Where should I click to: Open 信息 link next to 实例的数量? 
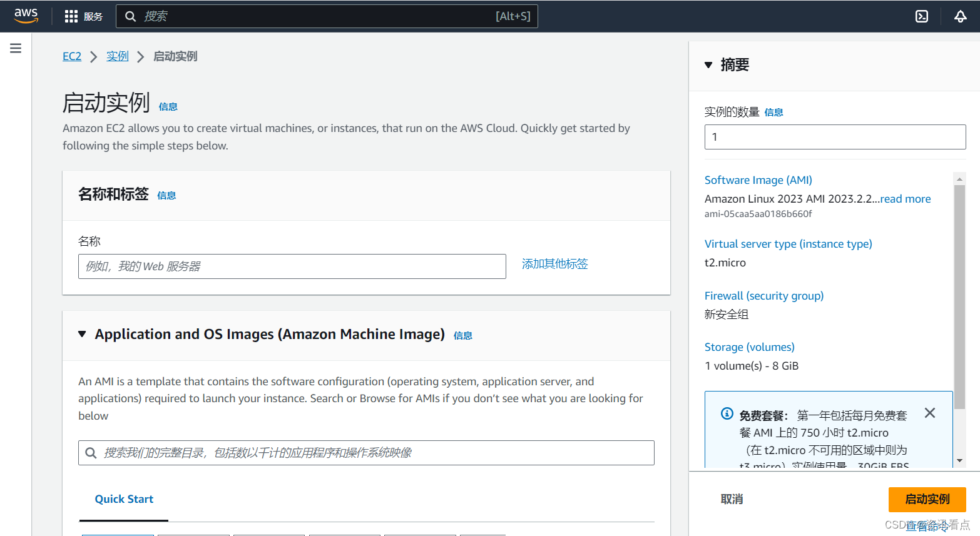[x=774, y=113]
